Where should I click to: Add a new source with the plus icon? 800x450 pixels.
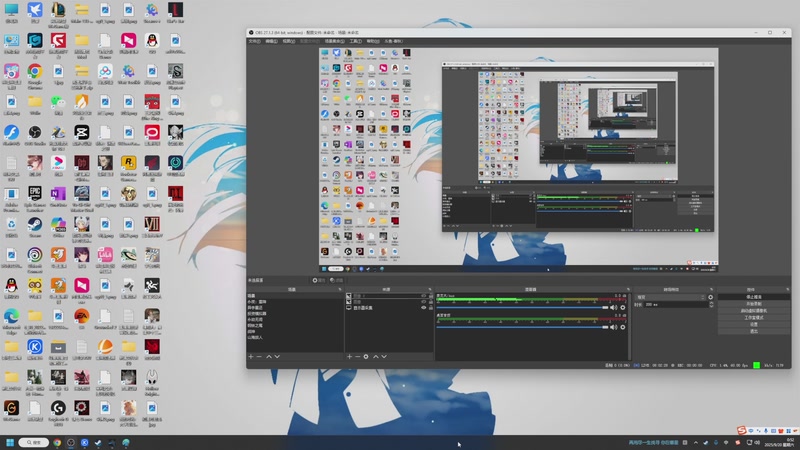pyautogui.click(x=349, y=357)
